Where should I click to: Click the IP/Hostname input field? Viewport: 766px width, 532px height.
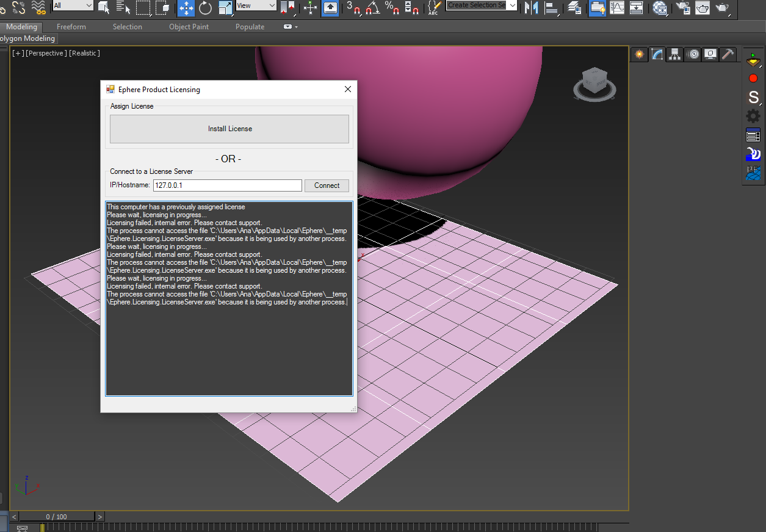point(227,185)
